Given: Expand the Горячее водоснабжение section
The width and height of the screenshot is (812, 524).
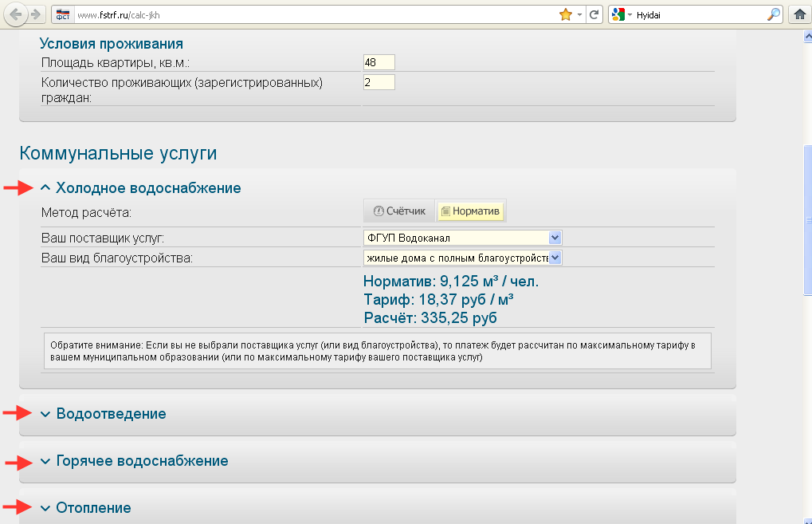Looking at the screenshot, I should 134,461.
